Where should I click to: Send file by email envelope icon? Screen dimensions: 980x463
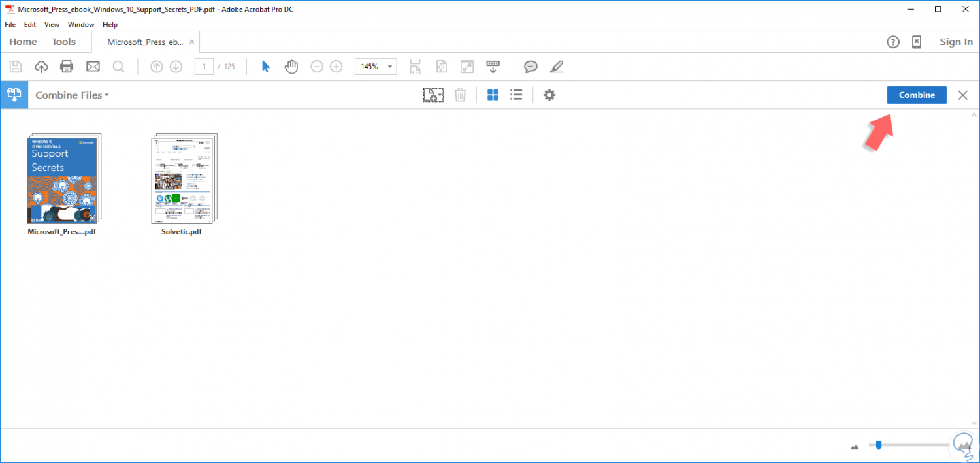[x=93, y=67]
